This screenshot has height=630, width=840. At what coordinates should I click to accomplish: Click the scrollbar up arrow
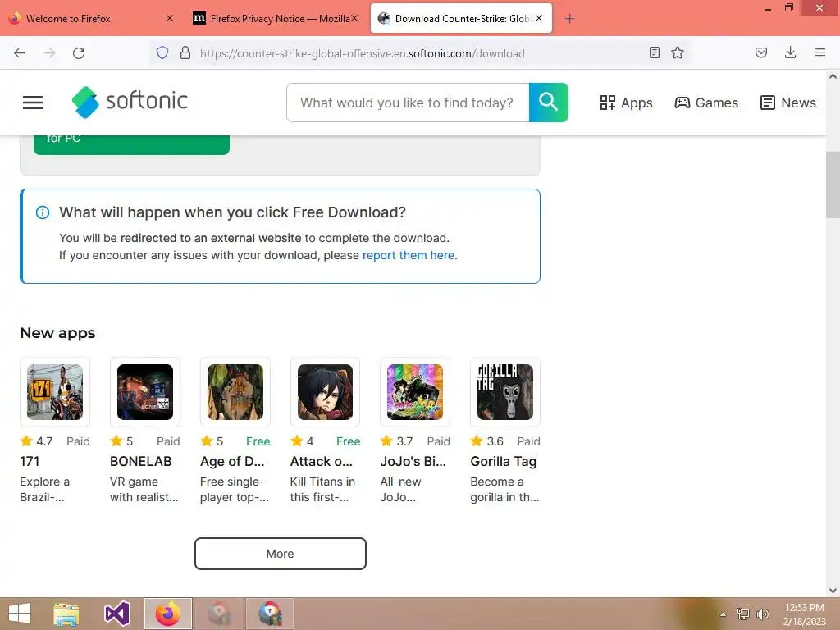833,76
